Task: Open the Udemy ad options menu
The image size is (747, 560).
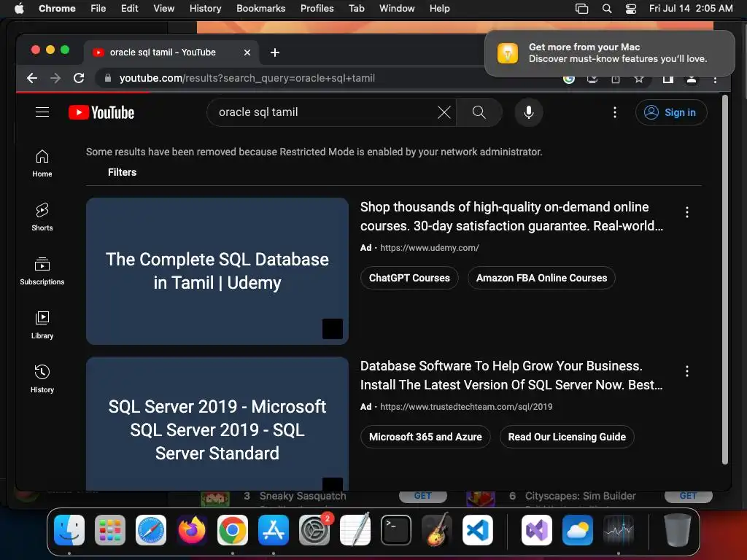Action: (686, 212)
